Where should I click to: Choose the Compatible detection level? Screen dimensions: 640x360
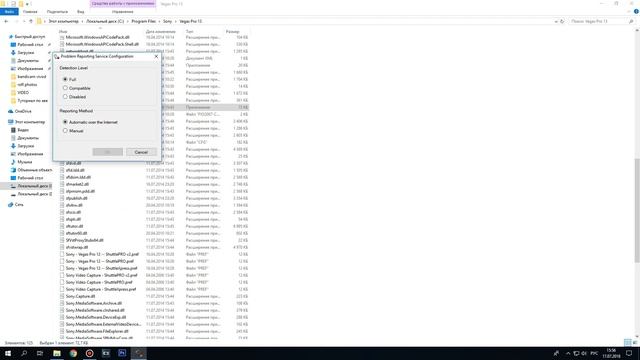coord(76,88)
